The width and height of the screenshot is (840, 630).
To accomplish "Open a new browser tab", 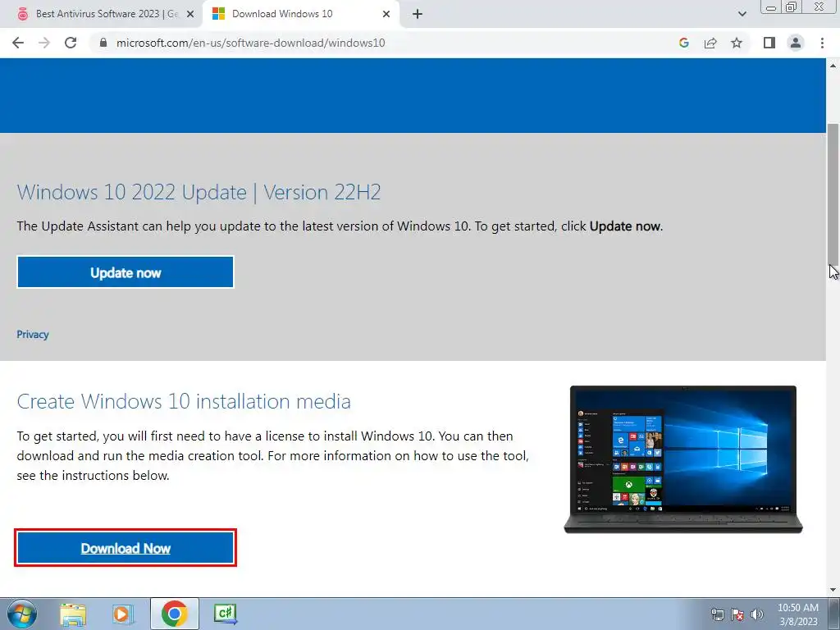I will tap(418, 14).
